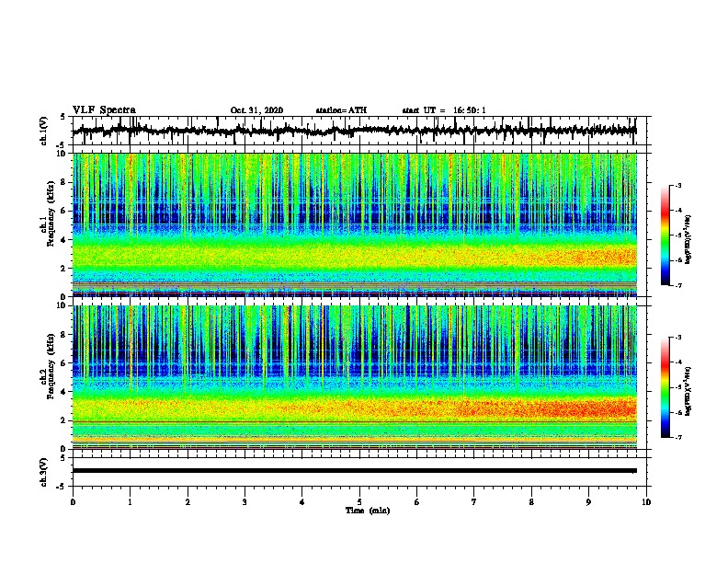Click time axis tick label '7'
This screenshot has height=563, width=728.
coord(474,502)
